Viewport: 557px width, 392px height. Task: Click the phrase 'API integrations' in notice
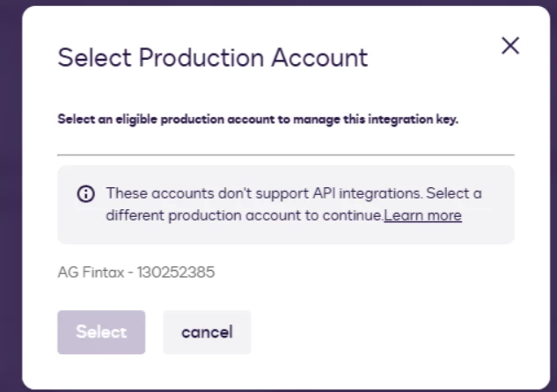click(367, 193)
